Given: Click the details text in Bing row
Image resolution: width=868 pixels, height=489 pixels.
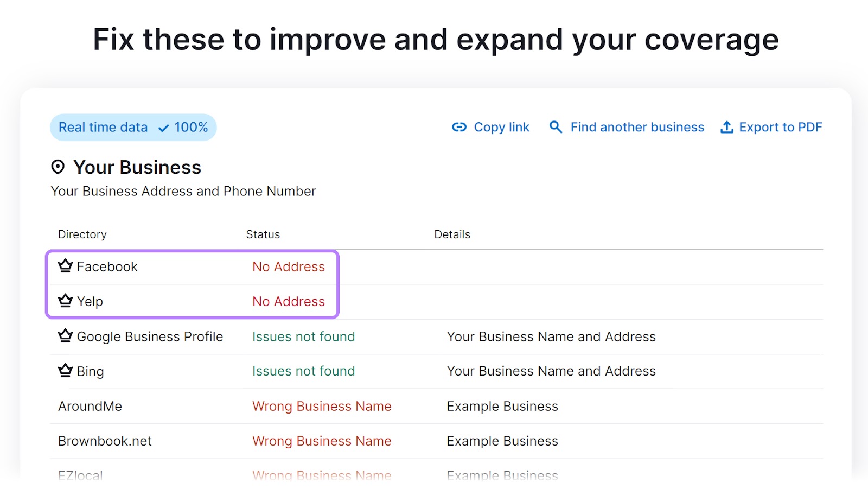Looking at the screenshot, I should point(551,371).
